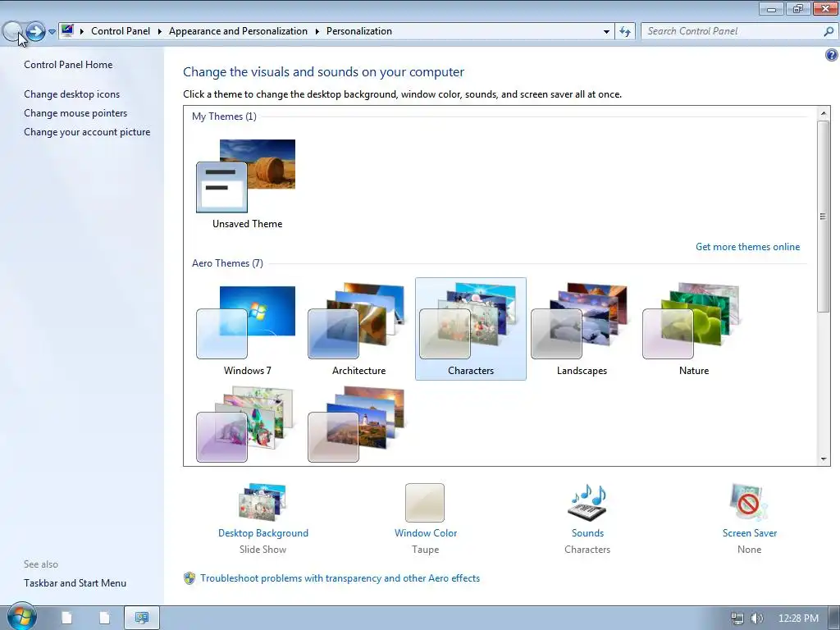Click the Window Color link text
The image size is (840, 630).
click(426, 533)
